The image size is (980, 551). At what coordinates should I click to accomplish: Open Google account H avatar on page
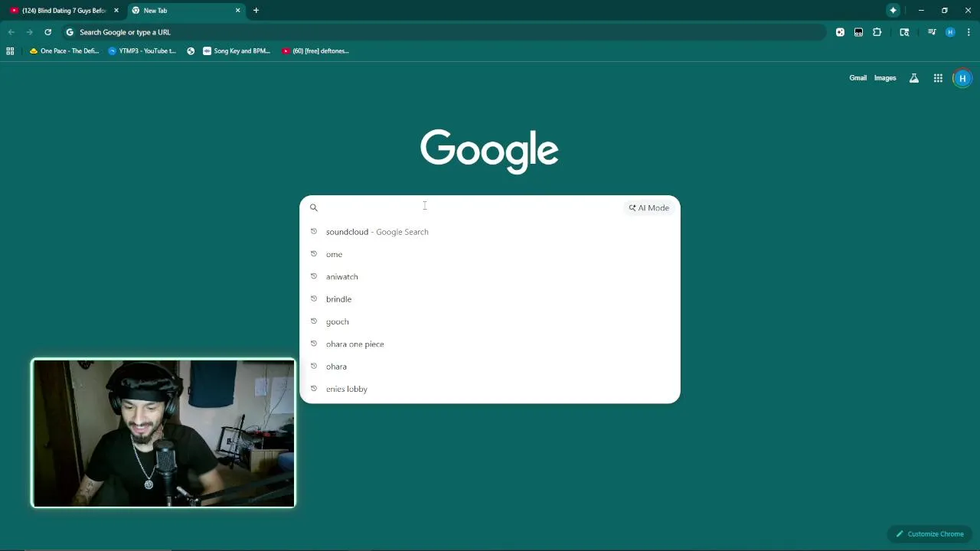click(962, 78)
